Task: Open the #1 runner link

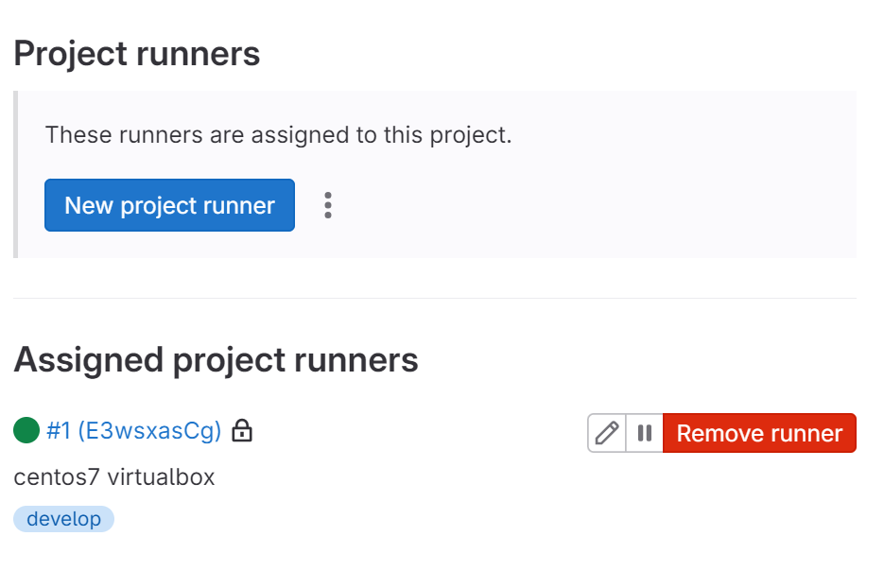Action: 59,431
